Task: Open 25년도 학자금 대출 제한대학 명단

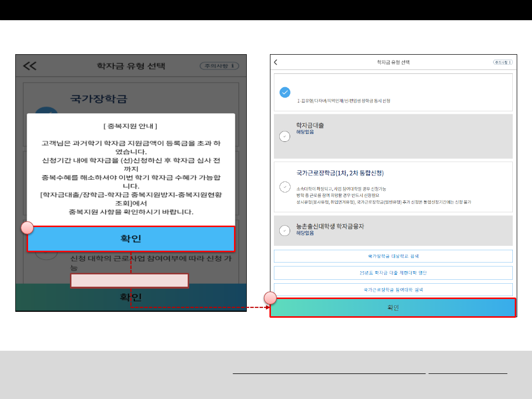Action: 393,273
